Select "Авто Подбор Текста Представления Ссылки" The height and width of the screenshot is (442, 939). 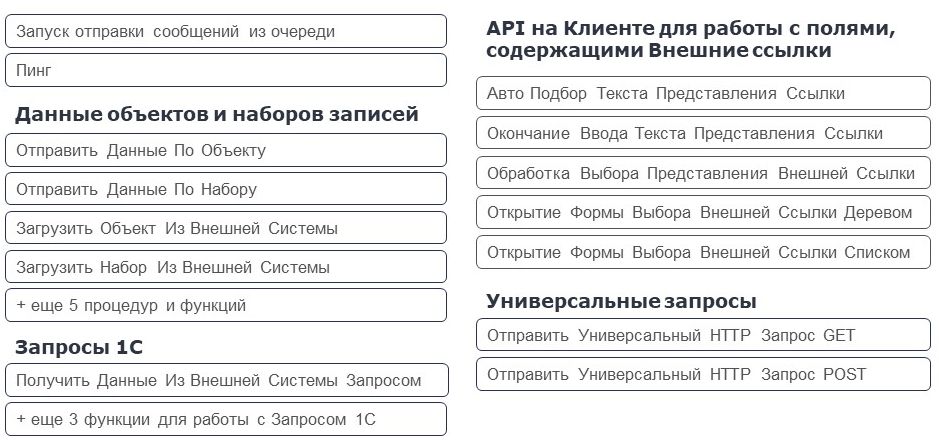coord(703,93)
